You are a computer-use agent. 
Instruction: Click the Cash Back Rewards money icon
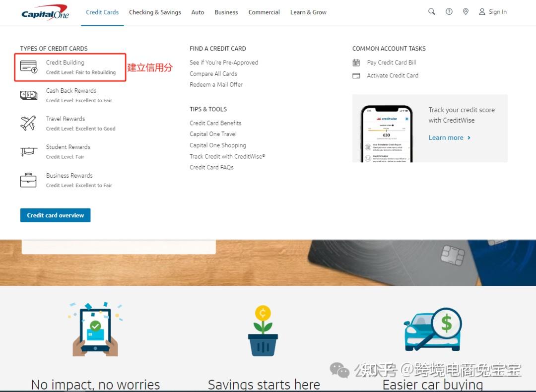(x=28, y=95)
